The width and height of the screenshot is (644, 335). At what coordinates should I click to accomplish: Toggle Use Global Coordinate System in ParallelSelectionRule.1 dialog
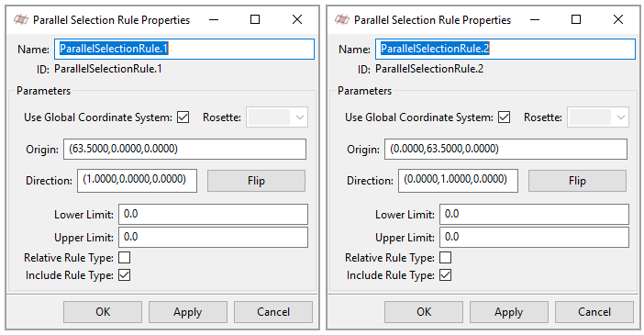point(183,117)
